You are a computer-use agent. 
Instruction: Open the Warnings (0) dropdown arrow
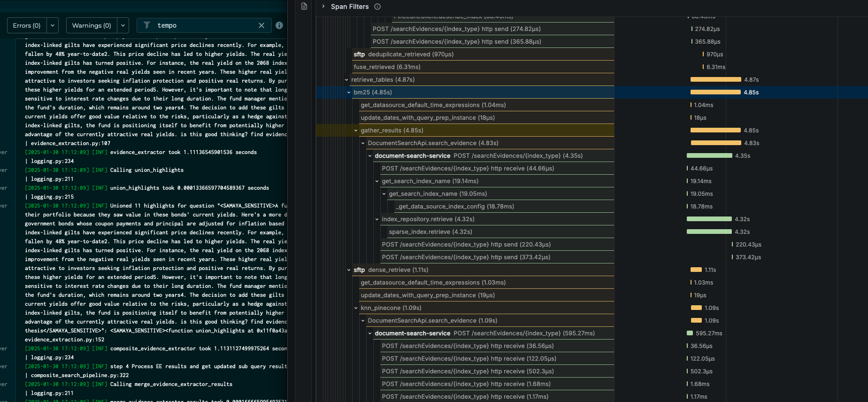click(x=123, y=25)
